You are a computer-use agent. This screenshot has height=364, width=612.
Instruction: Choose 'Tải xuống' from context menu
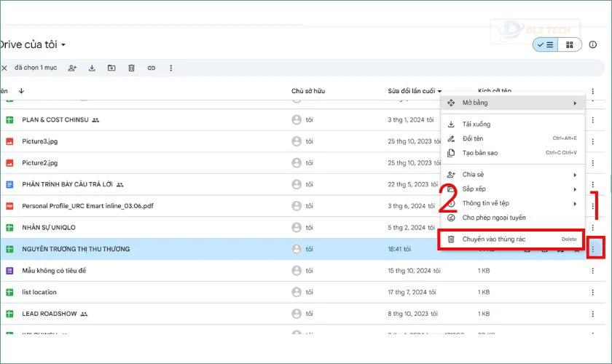click(x=513, y=124)
